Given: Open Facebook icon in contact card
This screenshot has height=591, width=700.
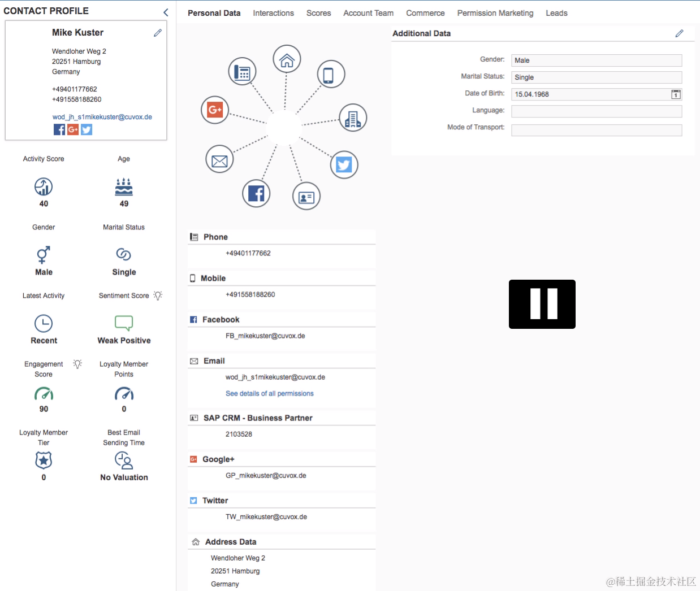Looking at the screenshot, I should point(59,129).
